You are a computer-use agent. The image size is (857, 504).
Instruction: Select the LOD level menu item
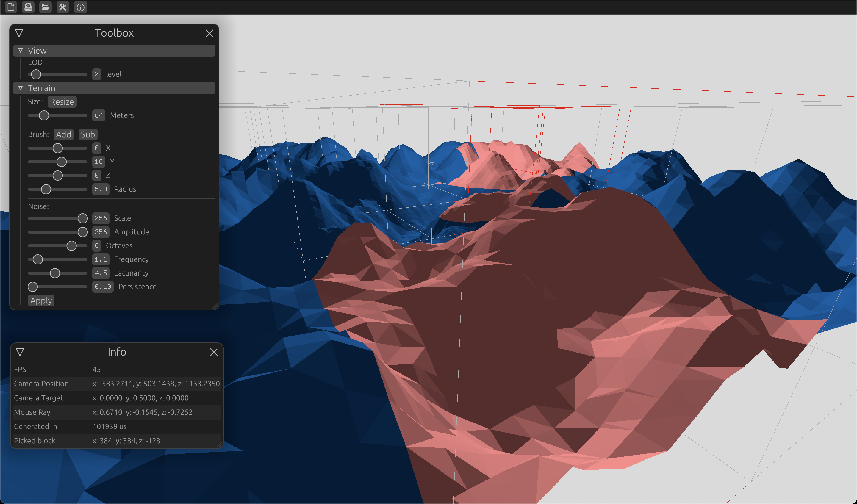[x=97, y=74]
